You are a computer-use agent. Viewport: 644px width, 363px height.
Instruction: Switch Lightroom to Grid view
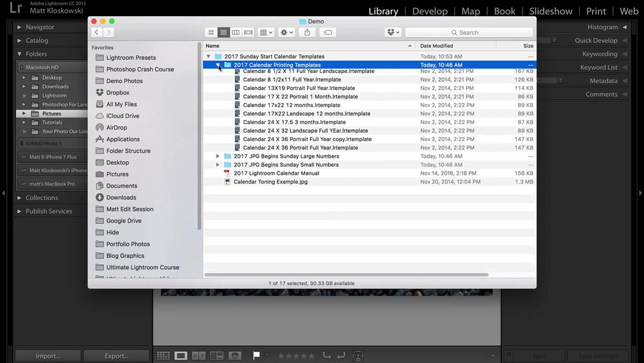click(x=164, y=355)
